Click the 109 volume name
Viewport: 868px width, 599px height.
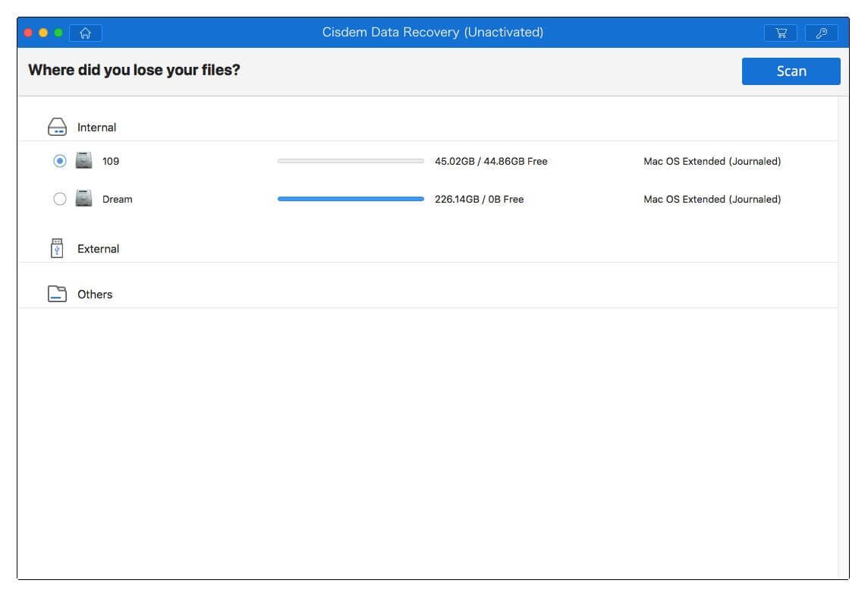[x=111, y=161]
